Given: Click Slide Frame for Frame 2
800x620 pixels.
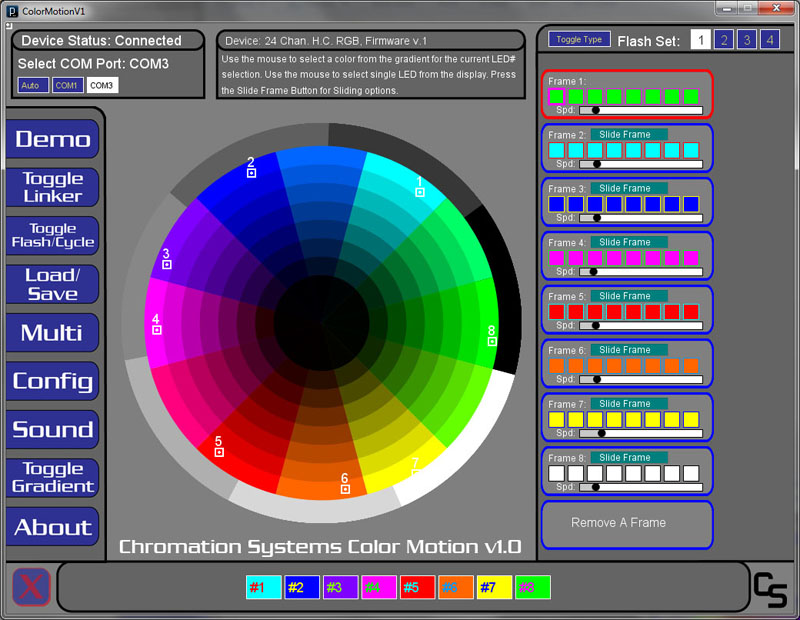Looking at the screenshot, I should [x=629, y=134].
